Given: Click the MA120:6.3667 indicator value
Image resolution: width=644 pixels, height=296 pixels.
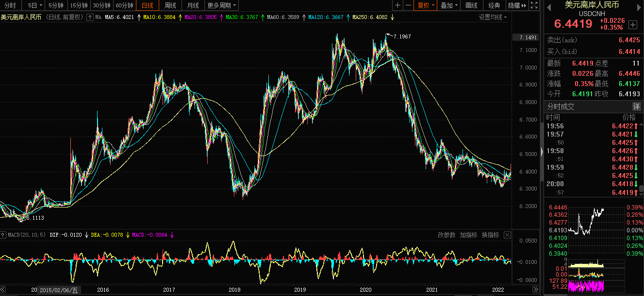Looking at the screenshot, I should 326,17.
